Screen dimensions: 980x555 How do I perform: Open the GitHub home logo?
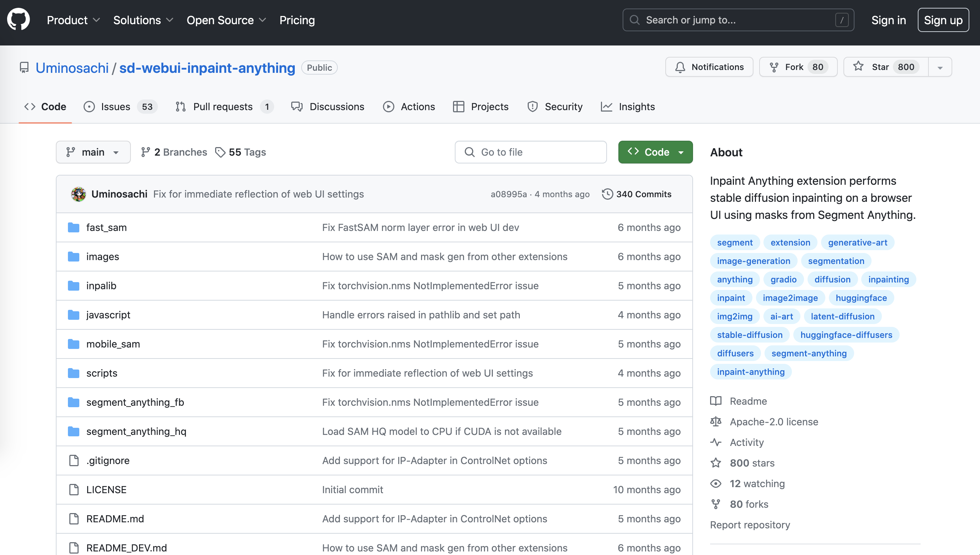click(x=18, y=20)
